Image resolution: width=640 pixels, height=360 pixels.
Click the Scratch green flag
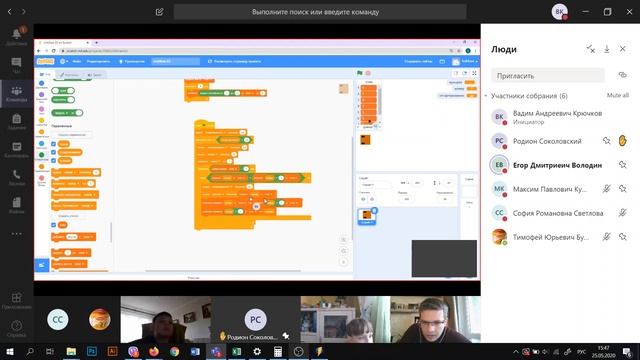coord(360,73)
